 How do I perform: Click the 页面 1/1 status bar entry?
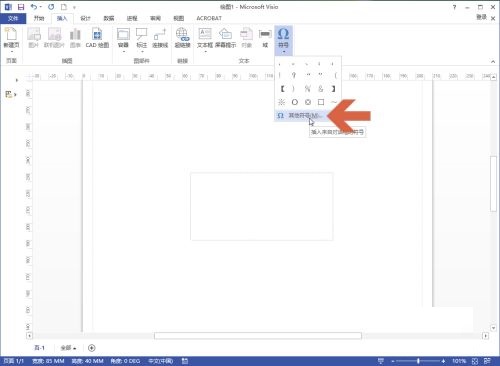pyautogui.click(x=13, y=361)
